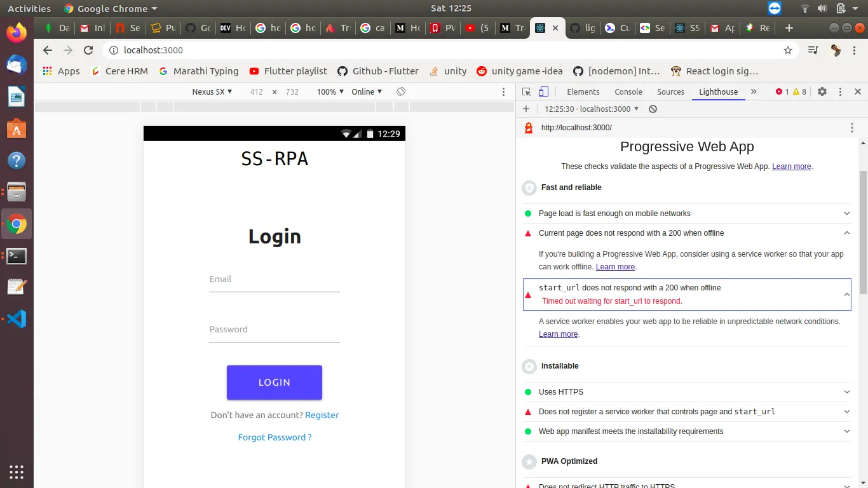This screenshot has width=868, height=488.
Task: Open TeamViewer tray icon
Action: click(774, 8)
